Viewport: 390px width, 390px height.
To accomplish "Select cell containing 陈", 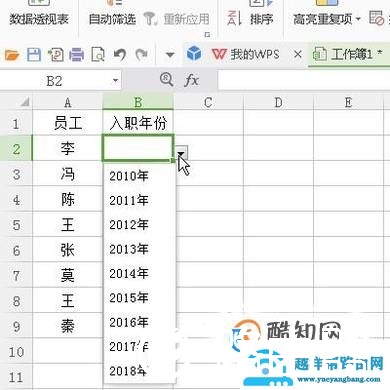I will [x=68, y=199].
